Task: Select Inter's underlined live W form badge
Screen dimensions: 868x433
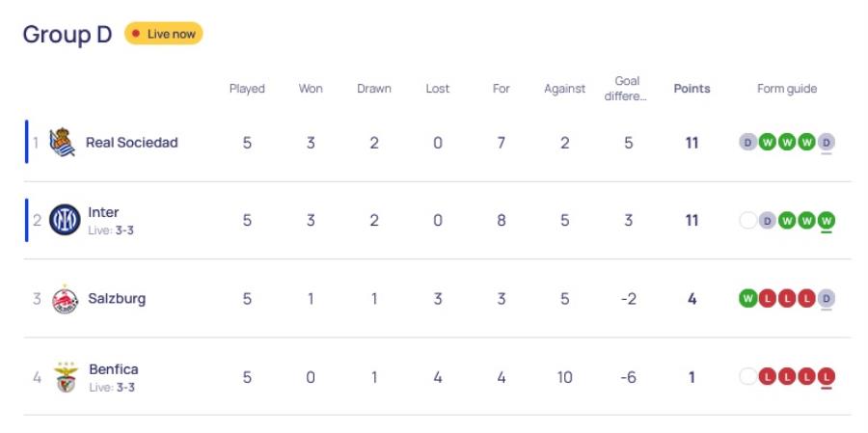Action: [x=826, y=221]
